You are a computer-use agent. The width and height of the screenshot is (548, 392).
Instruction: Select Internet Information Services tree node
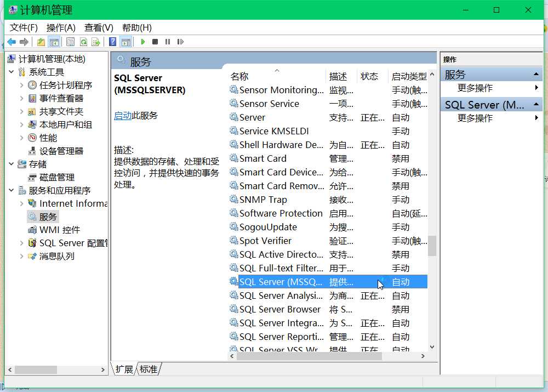(73, 203)
